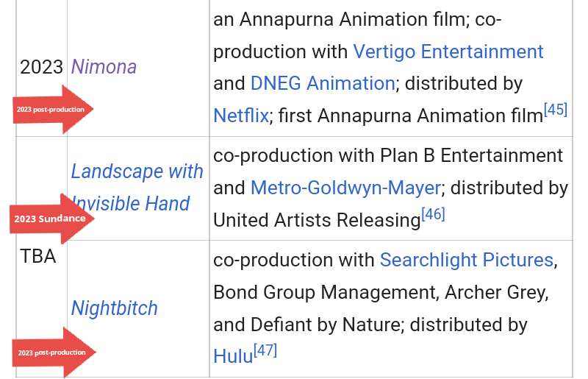Viewport: 588px width, 379px height.
Task: Select the Nightbitch film title link
Action: point(114,308)
